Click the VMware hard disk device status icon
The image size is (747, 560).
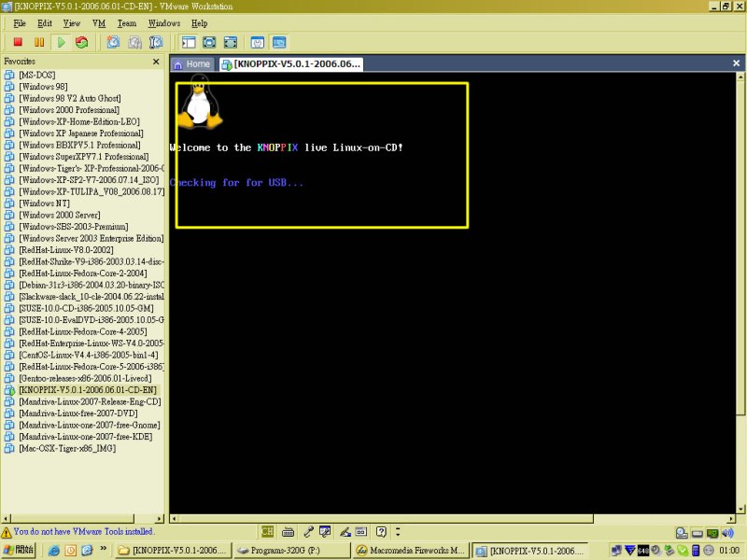pos(697,533)
